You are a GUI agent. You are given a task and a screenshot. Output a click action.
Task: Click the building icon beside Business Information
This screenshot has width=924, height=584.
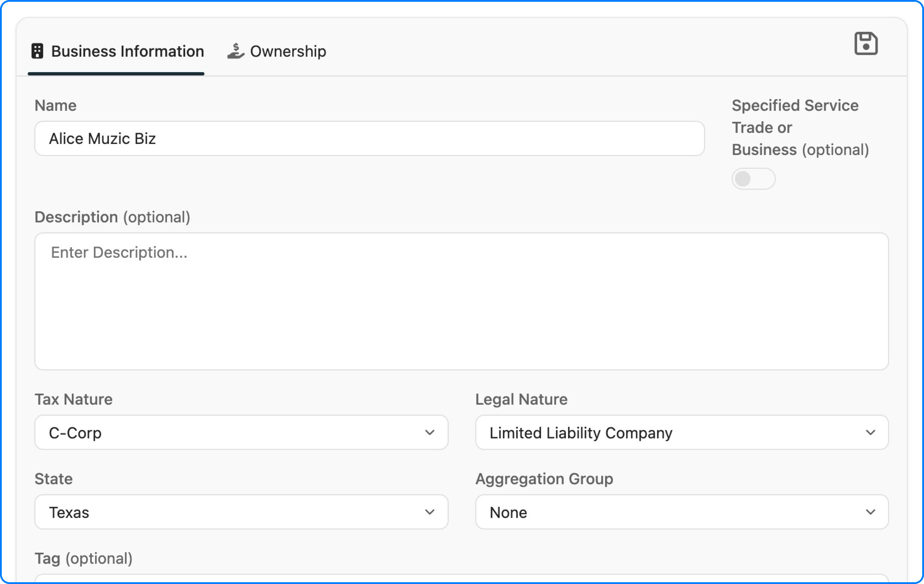pos(37,51)
